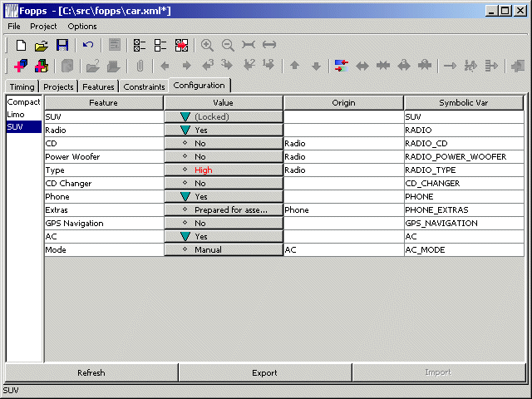Click the grayed bars with right arrow icon
The image size is (532, 399).
coord(491,66)
